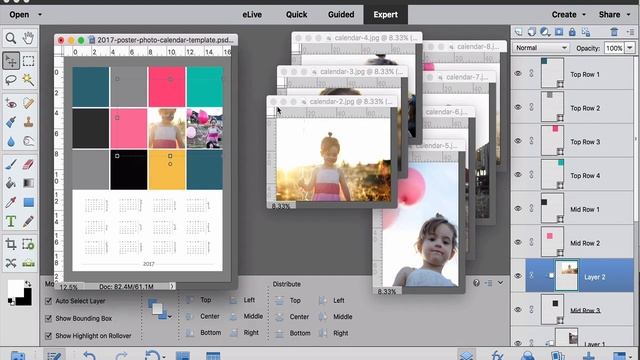The height and width of the screenshot is (360, 640).
Task: Select the Color Picker eyedropper tool
Action: click(11, 202)
